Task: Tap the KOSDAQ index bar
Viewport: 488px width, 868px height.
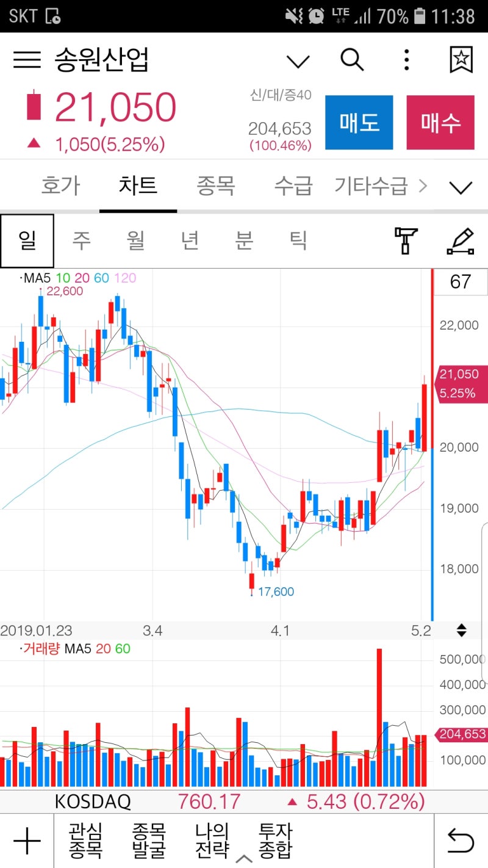Action: coord(244,801)
